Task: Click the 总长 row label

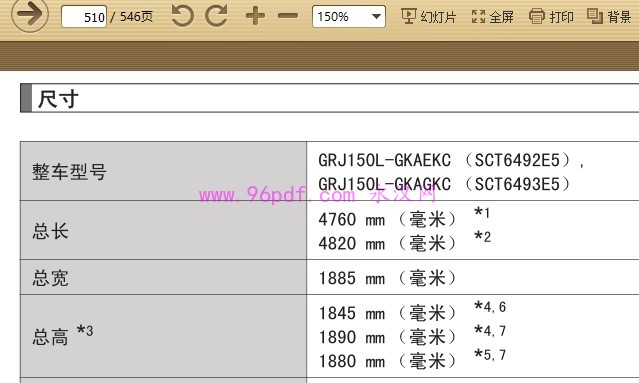Action: click(51, 231)
